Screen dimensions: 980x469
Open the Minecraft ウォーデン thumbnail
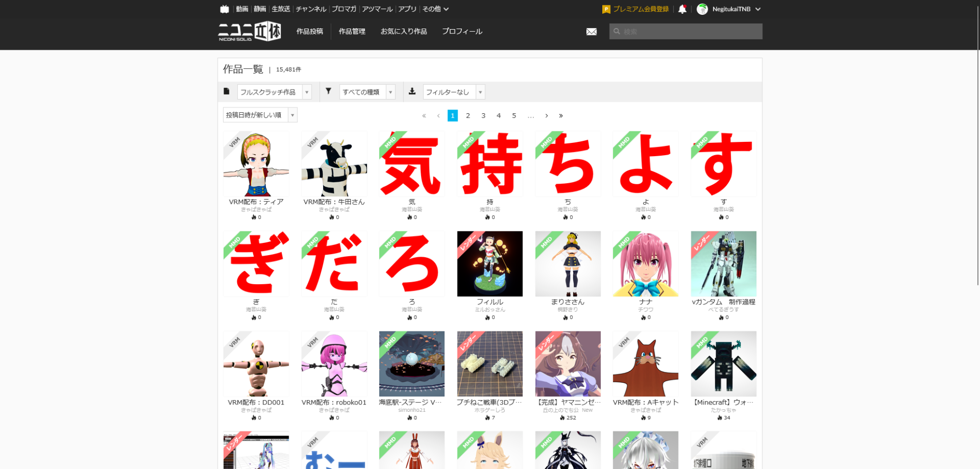pos(724,364)
